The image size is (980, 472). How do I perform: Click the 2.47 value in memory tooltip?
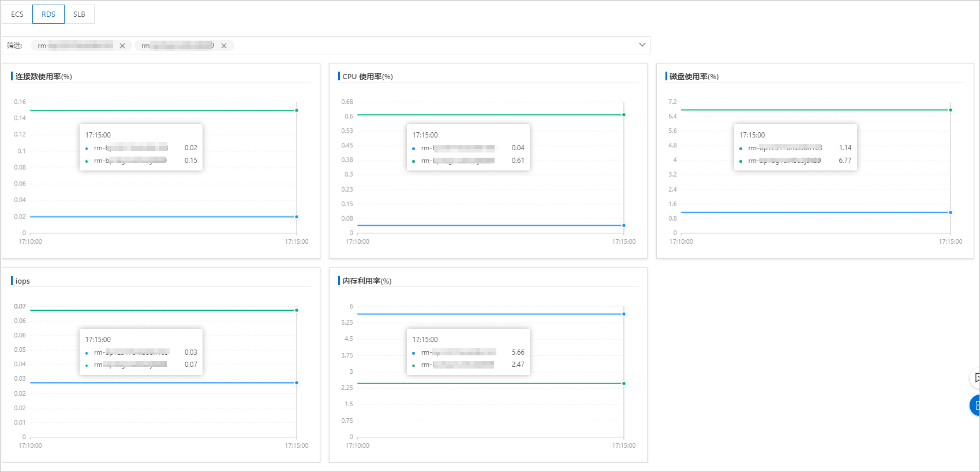[518, 365]
